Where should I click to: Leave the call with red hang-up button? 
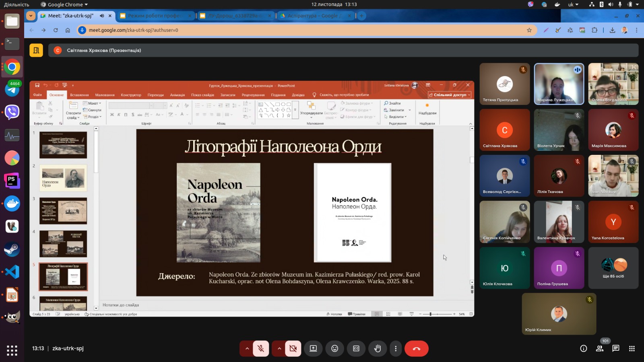pos(416,349)
